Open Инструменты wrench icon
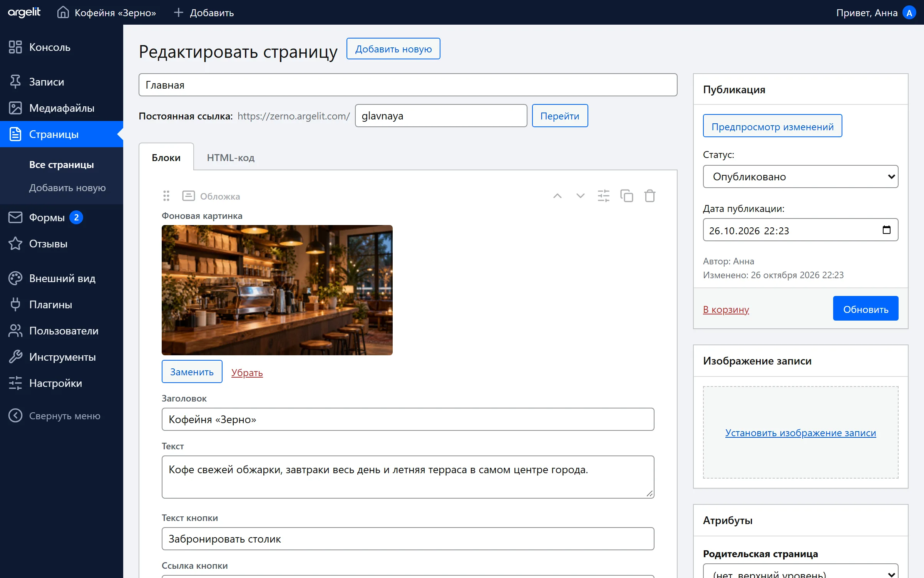This screenshot has width=924, height=578. [x=15, y=357]
